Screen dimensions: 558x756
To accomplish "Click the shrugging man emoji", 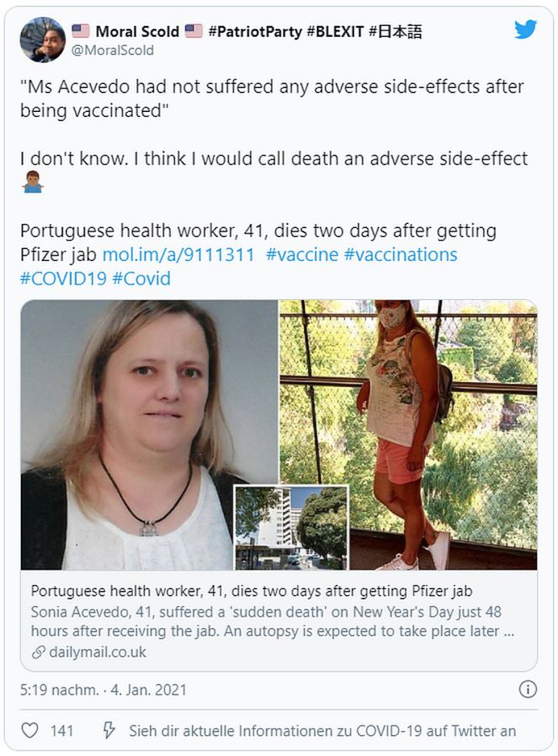I will pos(33,182).
